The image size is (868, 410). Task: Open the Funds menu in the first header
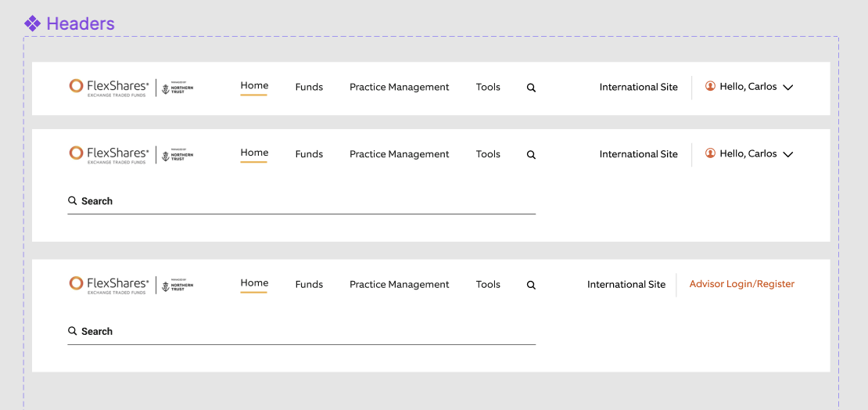click(309, 87)
